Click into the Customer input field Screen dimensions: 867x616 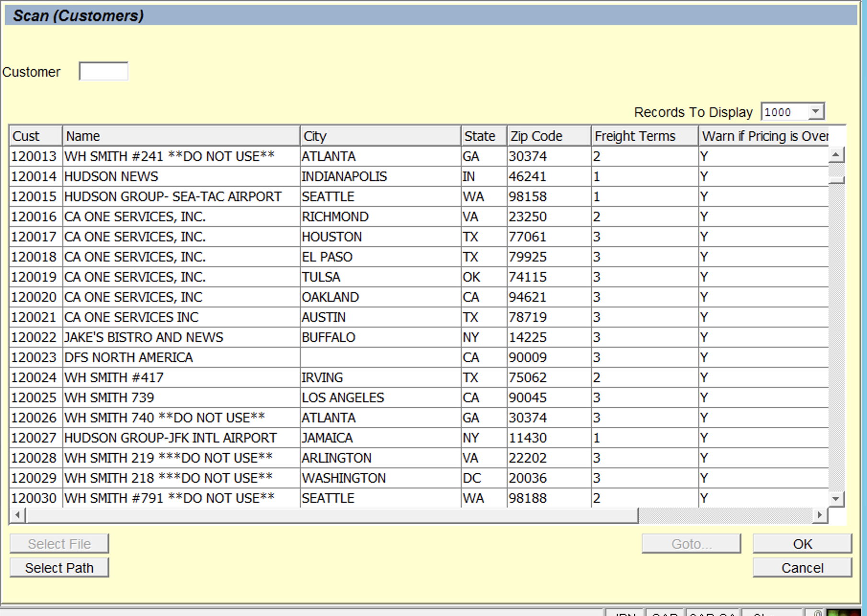103,71
